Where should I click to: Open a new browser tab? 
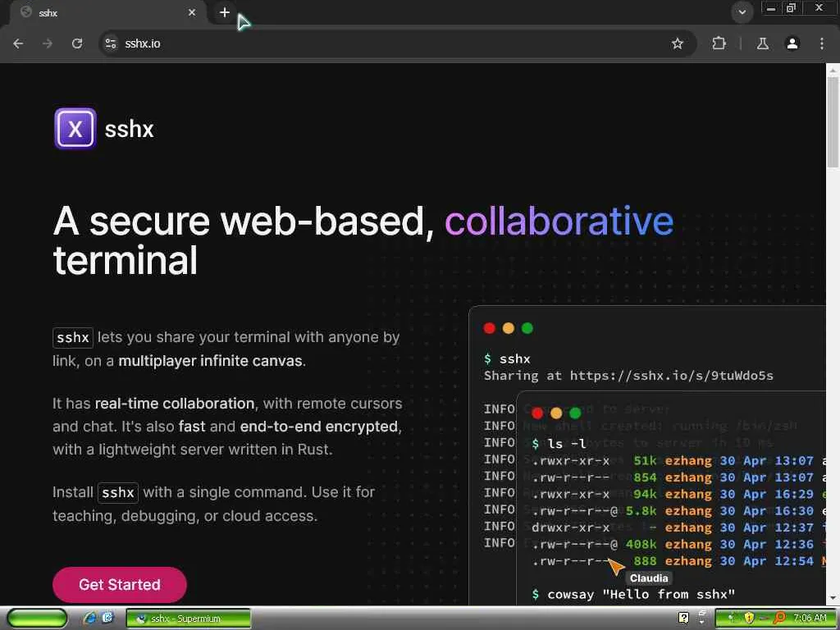coord(225,12)
